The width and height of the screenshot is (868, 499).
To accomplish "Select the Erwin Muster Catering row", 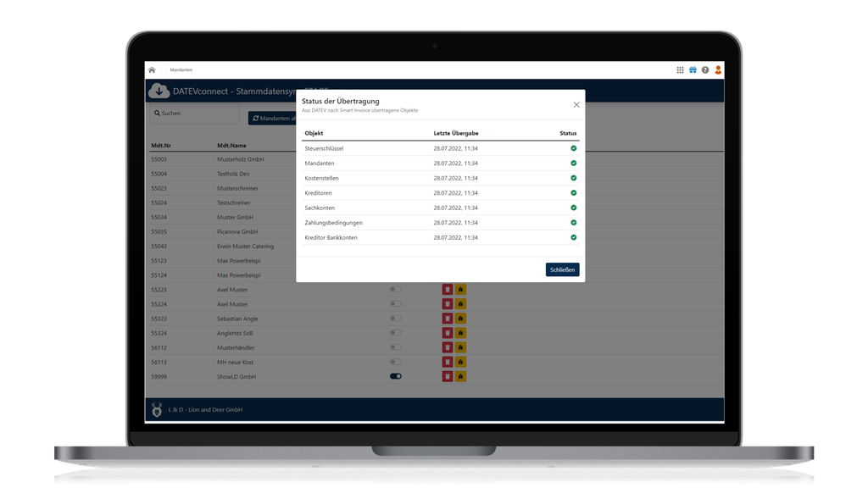I will pyautogui.click(x=221, y=247).
